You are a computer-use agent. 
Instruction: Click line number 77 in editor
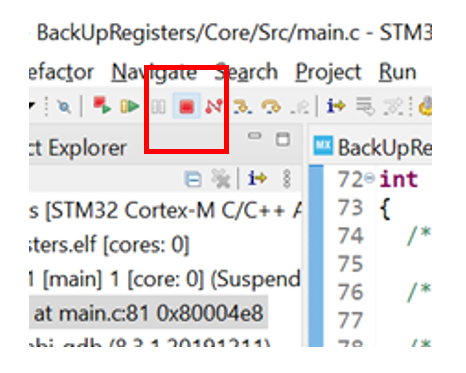tap(350, 320)
